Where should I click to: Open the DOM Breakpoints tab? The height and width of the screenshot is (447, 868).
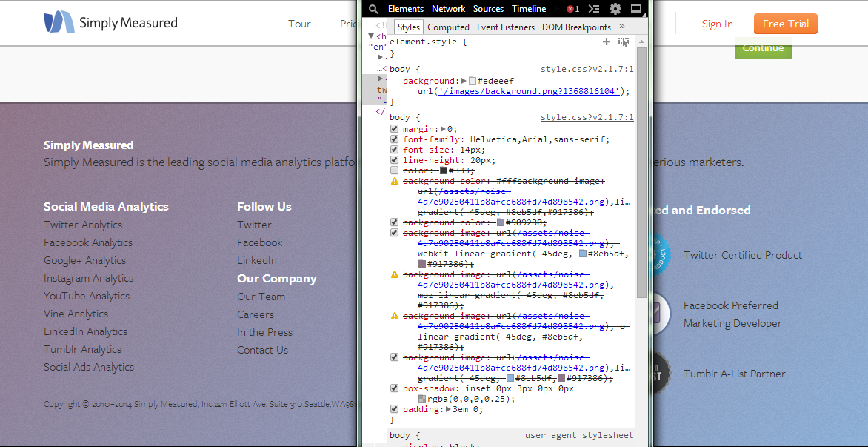576,27
